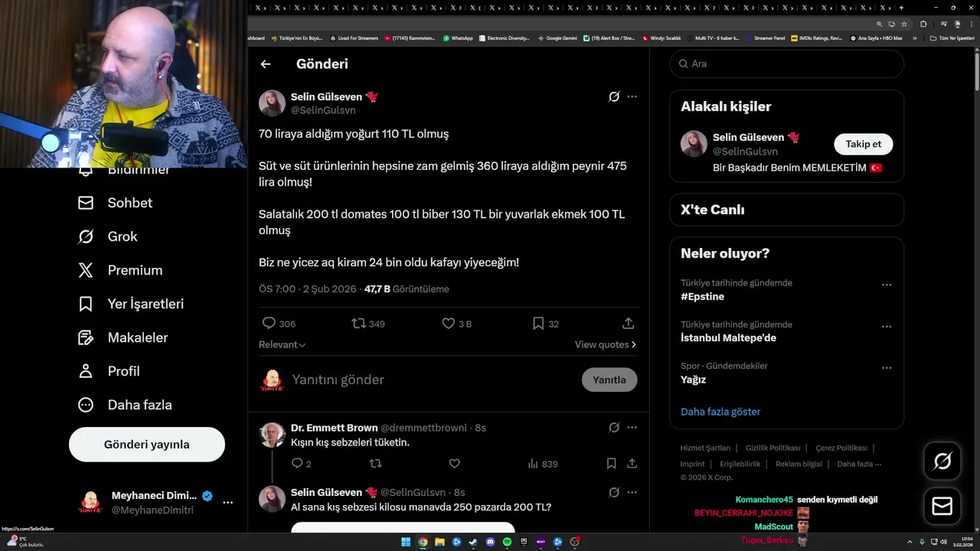
Task: Open İstanbul Maltepe'de trending topic
Action: [728, 337]
